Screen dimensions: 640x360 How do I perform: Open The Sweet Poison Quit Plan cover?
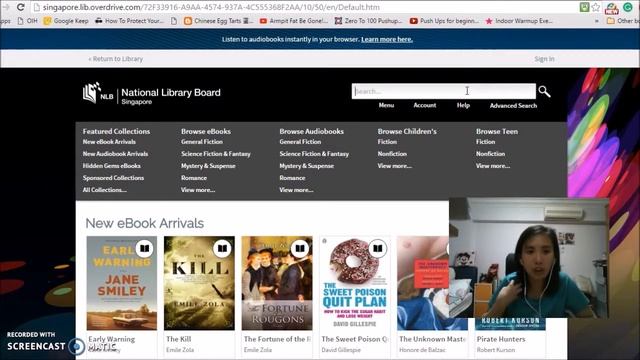[355, 283]
